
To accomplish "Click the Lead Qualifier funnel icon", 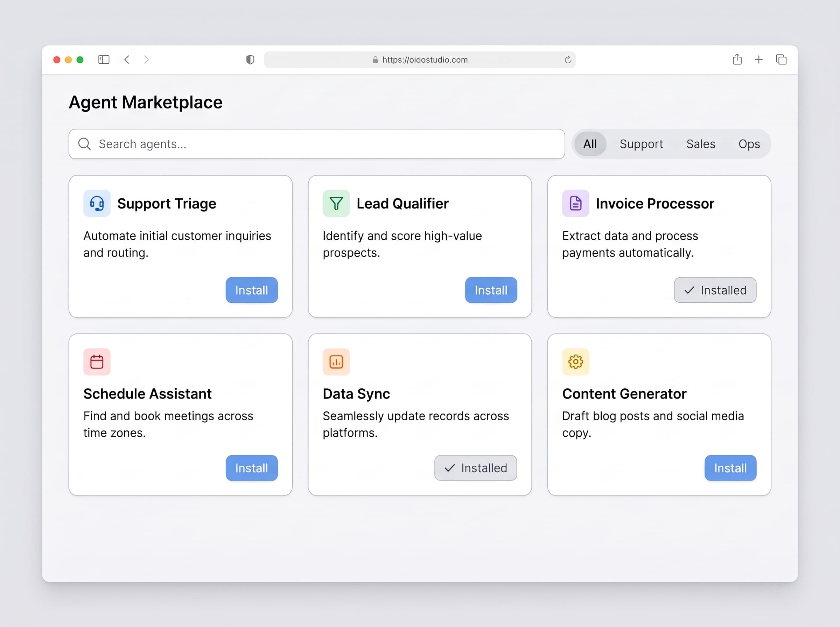I will (336, 203).
